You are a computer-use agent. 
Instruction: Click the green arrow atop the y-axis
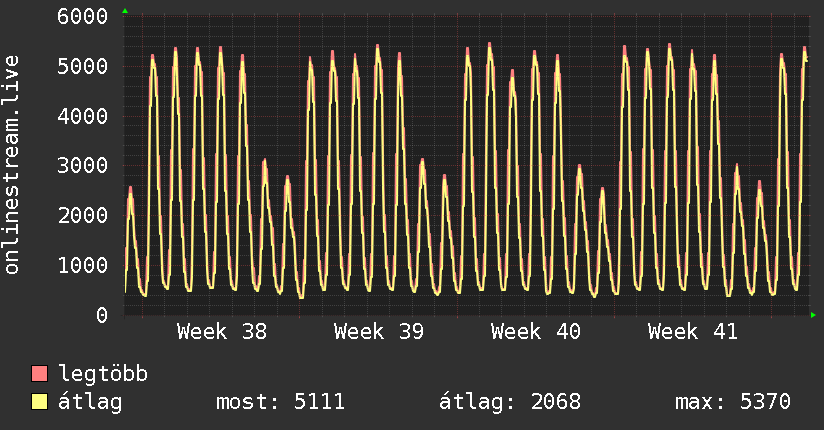point(125,11)
